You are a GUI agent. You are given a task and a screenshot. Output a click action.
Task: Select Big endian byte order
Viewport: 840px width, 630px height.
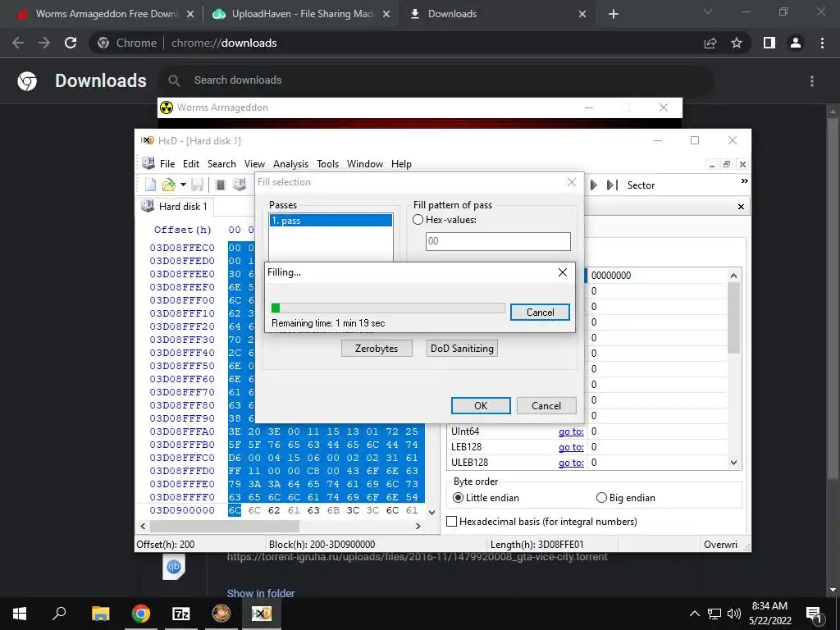(x=601, y=498)
